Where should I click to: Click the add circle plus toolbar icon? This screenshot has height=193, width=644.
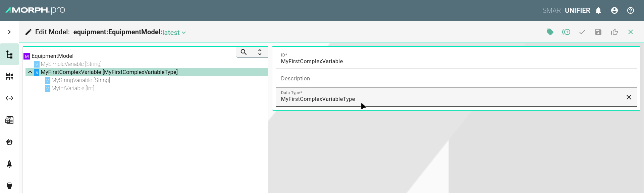click(566, 32)
